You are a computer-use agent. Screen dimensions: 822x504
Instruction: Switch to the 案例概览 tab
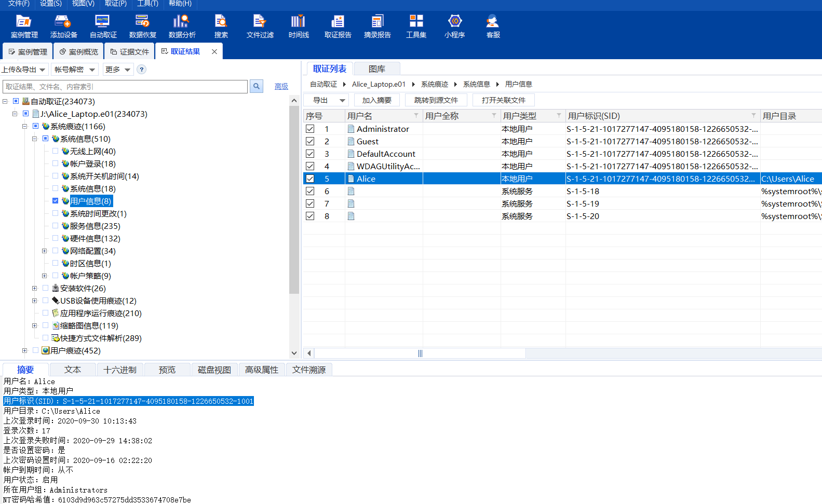[78, 52]
